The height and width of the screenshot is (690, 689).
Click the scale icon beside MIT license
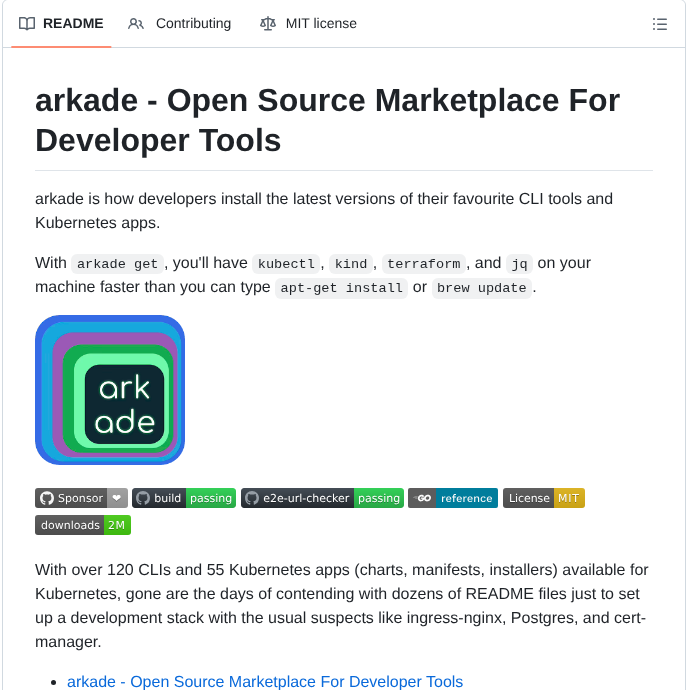tap(267, 24)
